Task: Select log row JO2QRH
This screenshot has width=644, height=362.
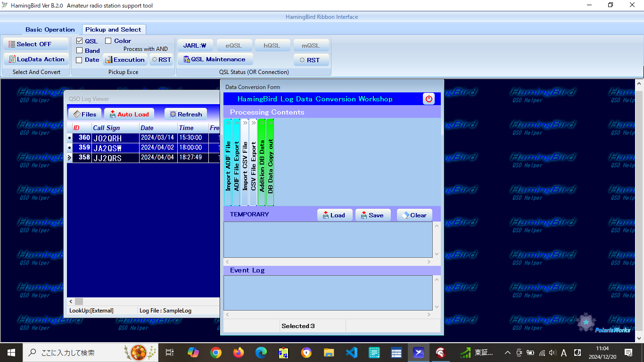Action: tap(143, 138)
